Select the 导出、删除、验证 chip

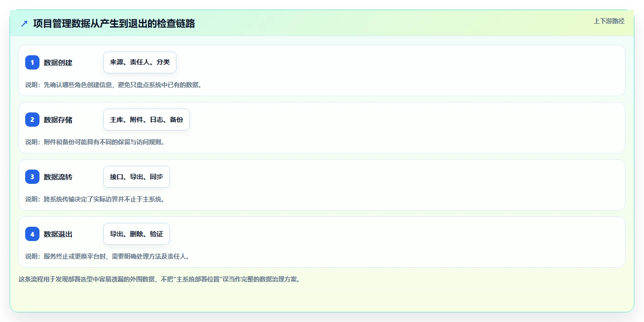click(137, 234)
